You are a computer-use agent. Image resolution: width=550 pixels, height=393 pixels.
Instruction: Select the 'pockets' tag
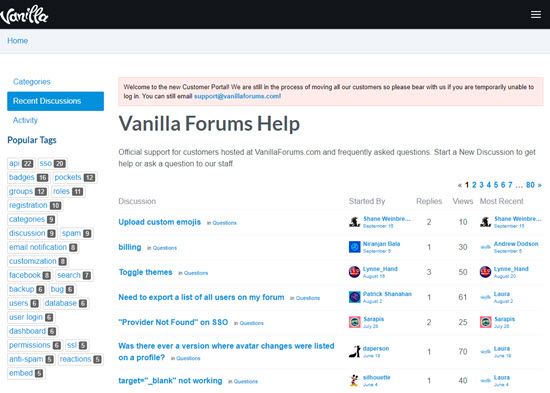coord(74,177)
